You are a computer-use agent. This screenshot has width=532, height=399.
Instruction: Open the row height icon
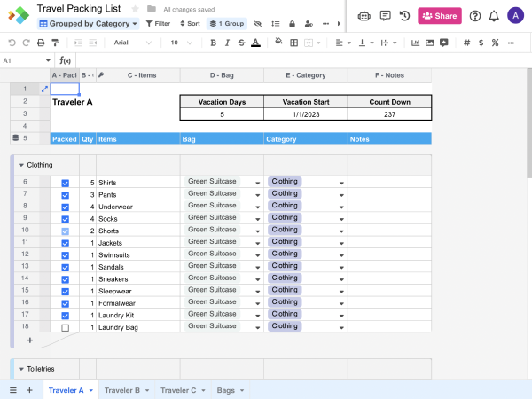(276, 24)
